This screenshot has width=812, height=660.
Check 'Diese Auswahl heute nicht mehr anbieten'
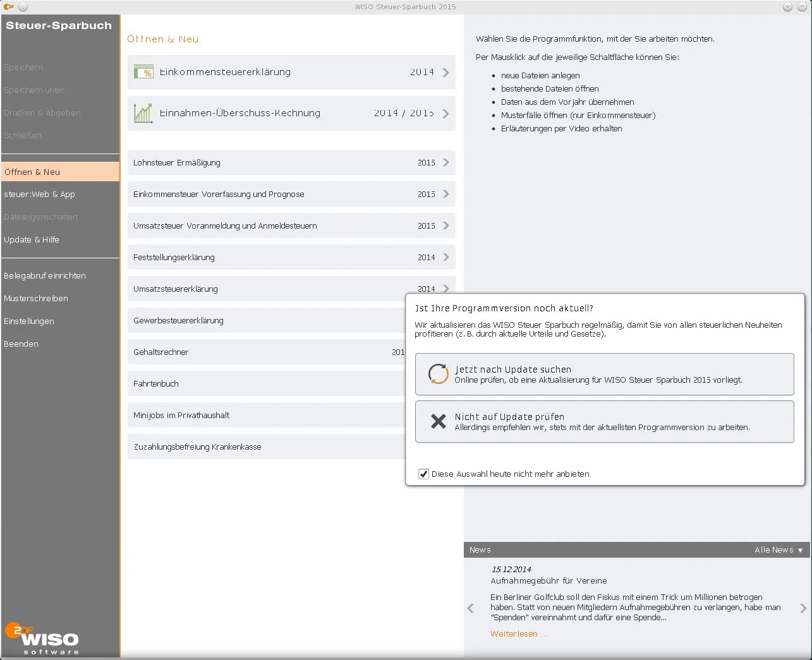coord(423,474)
